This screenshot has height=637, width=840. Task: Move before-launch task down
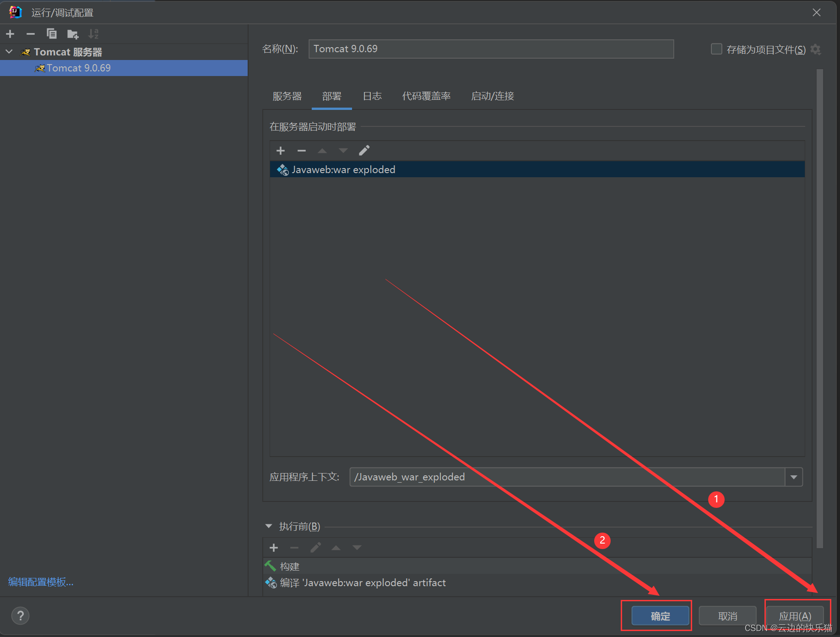pos(357,548)
